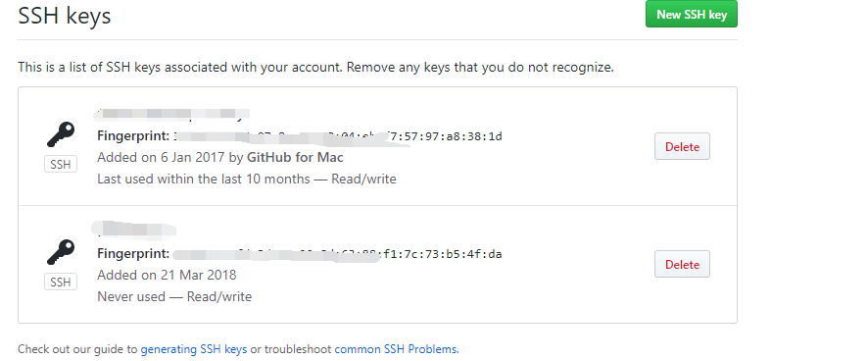Click the Never used — Read/write status
The height and width of the screenshot is (361, 868).
(174, 296)
